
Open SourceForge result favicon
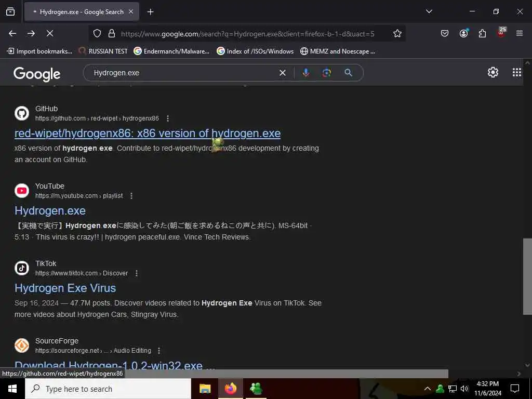22,345
